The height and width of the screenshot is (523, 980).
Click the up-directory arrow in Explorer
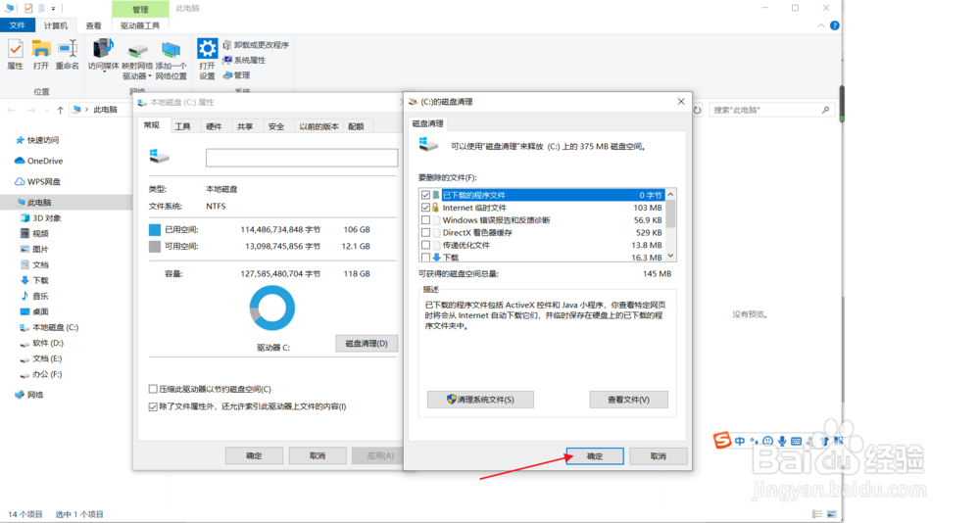click(x=60, y=110)
